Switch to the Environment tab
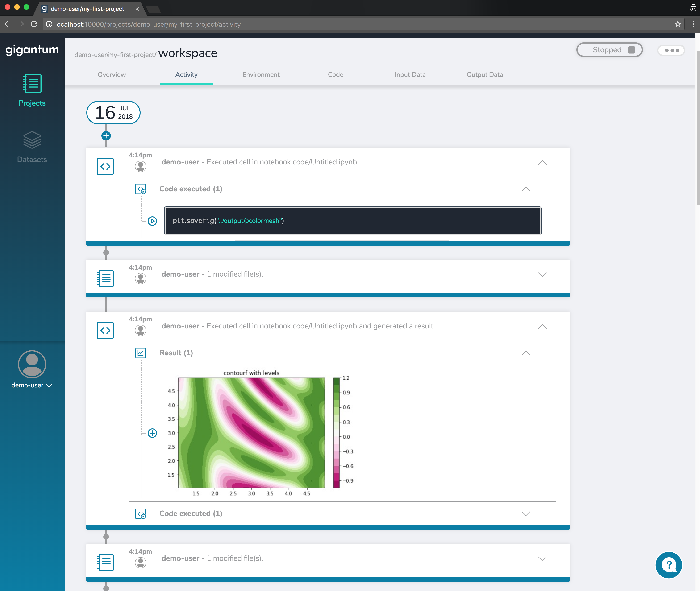The width and height of the screenshot is (700, 591). pos(261,75)
